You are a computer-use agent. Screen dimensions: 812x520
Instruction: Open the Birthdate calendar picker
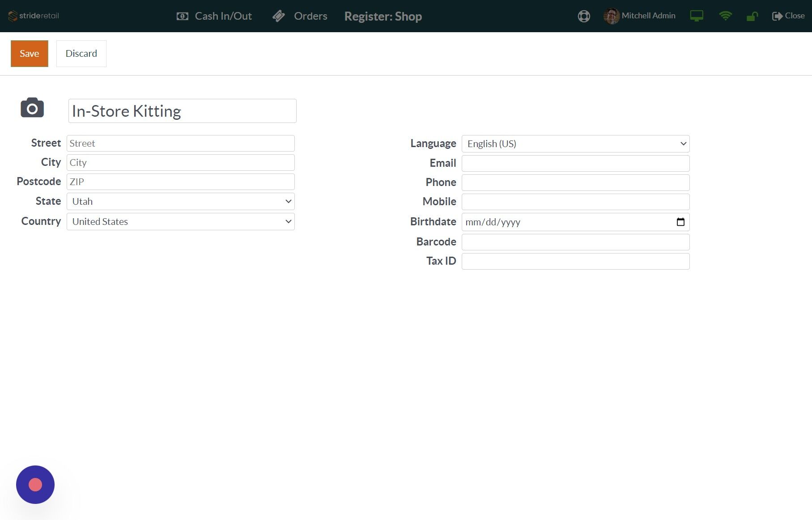click(x=680, y=222)
